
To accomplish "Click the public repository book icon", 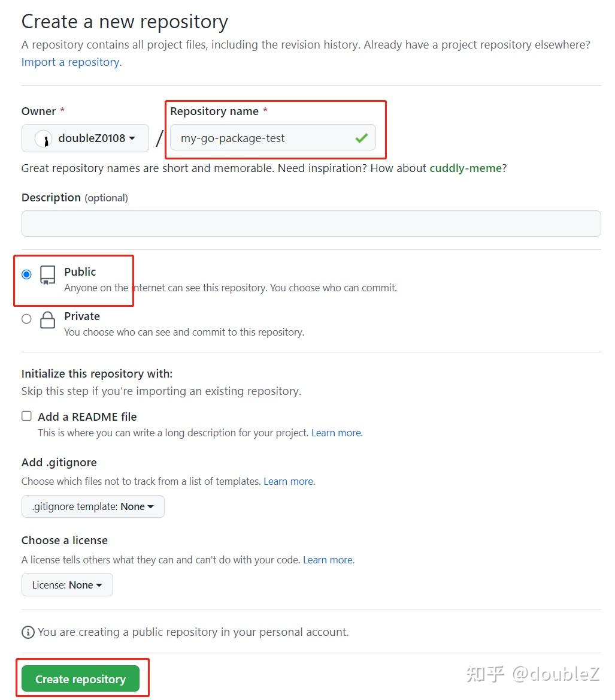I will [47, 275].
